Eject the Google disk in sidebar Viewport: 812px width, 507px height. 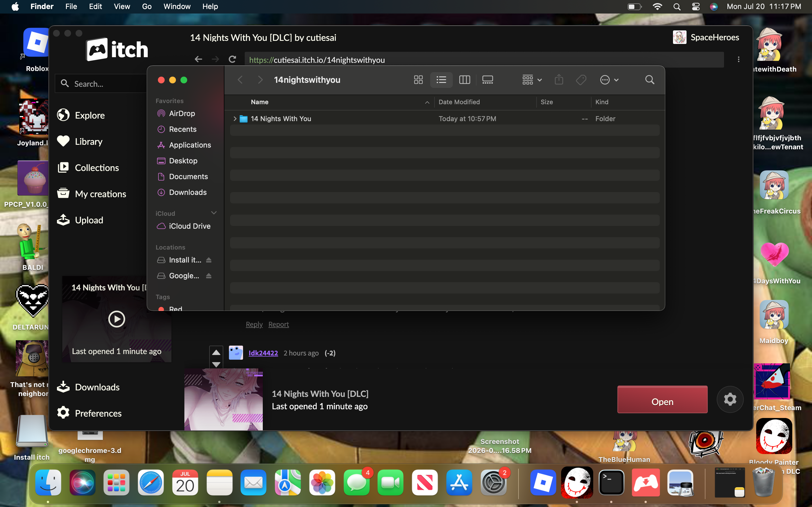[209, 276]
